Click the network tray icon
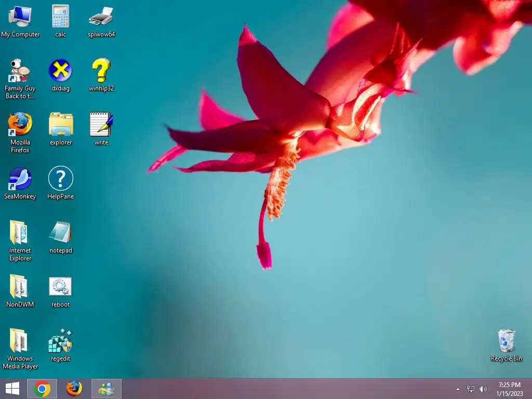This screenshot has height=399, width=532. point(471,389)
